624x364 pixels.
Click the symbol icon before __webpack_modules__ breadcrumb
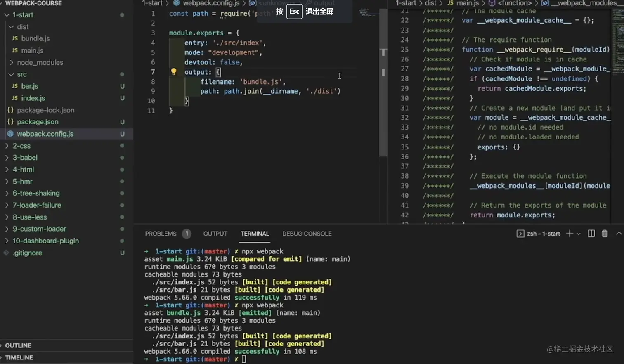(x=545, y=3)
